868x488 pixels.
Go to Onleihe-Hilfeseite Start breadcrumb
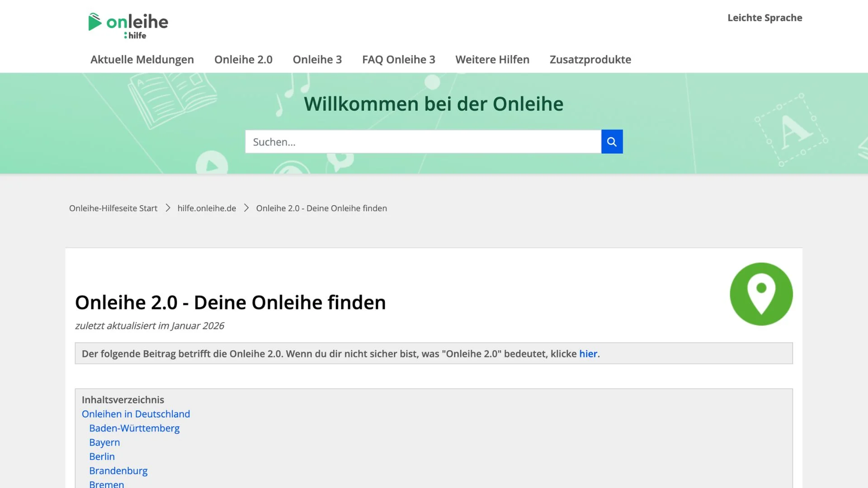pos(113,208)
